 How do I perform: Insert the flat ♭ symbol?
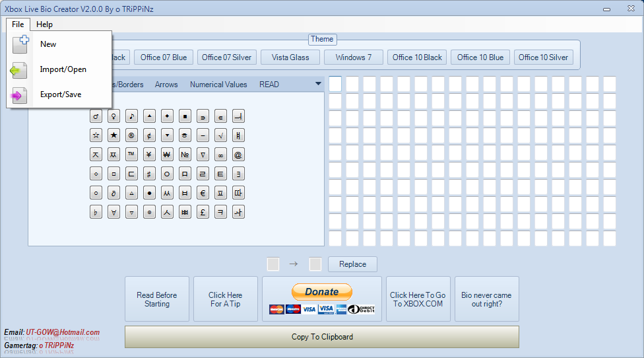coord(96,212)
